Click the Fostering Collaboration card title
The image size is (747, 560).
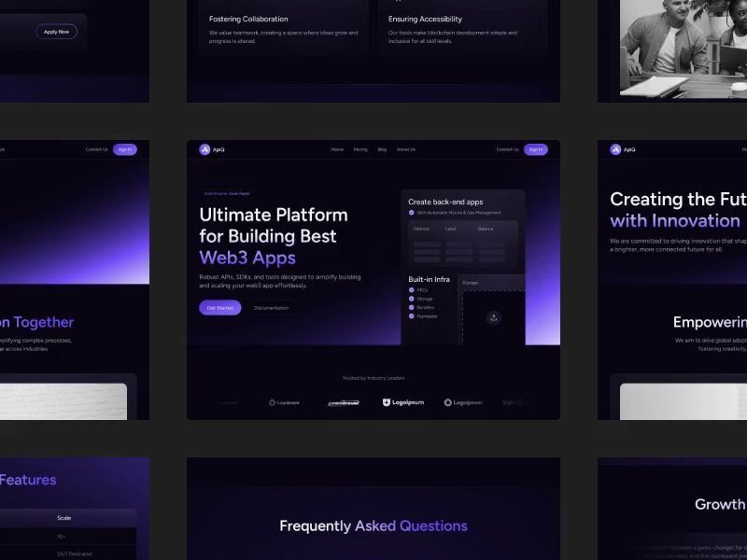coord(248,19)
